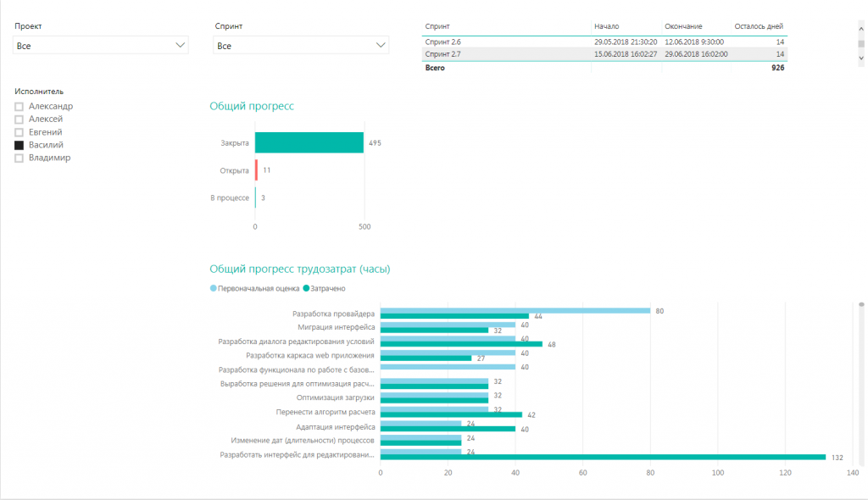Click the Закрыта bar with 495
This screenshot has width=868, height=500.
[x=309, y=142]
